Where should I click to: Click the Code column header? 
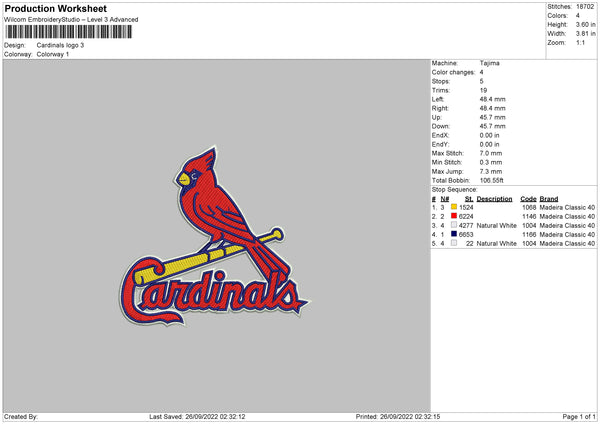[528, 199]
